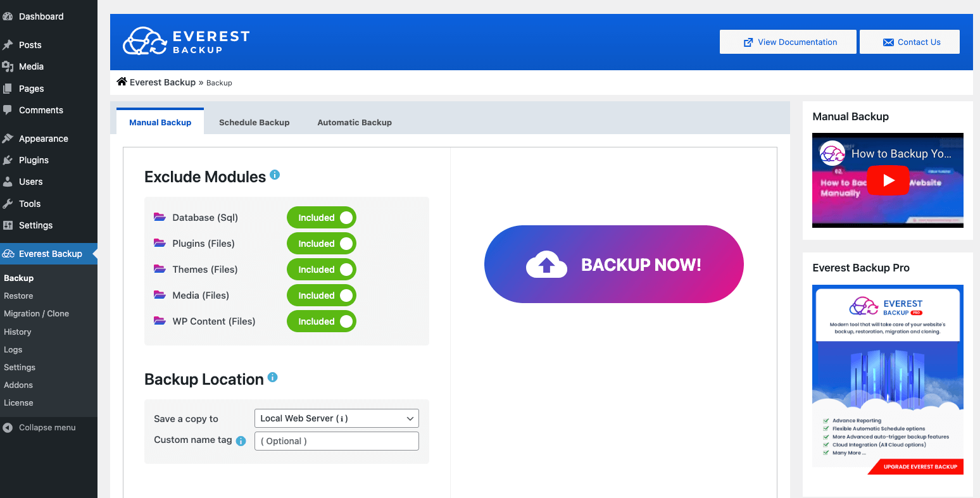This screenshot has width=980, height=498.
Task: Toggle Database (Sql) off from Included
Action: 321,217
